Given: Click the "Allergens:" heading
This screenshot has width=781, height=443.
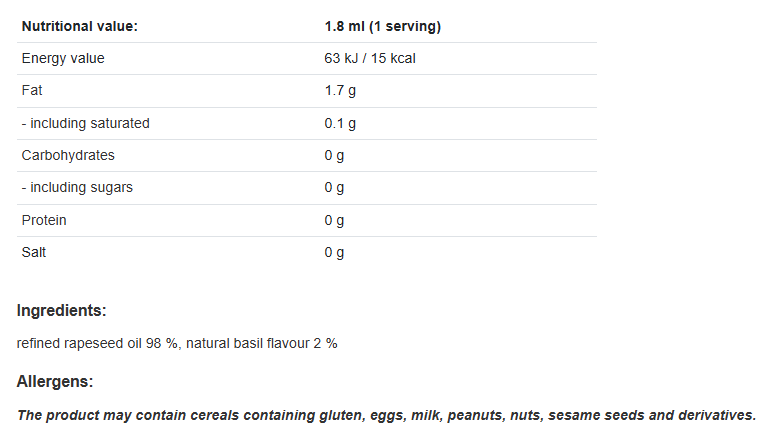Looking at the screenshot, I should click(55, 381).
